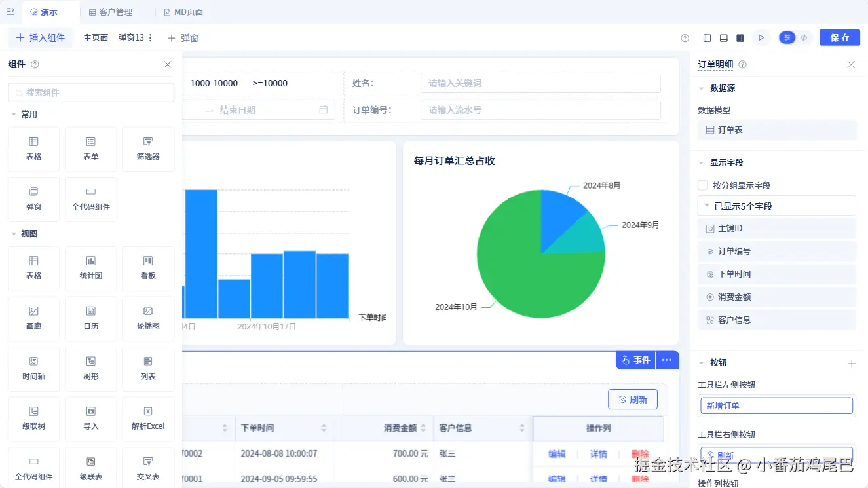The image size is (868, 488).
Task: Sort the 消费金额 column
Action: [423, 428]
